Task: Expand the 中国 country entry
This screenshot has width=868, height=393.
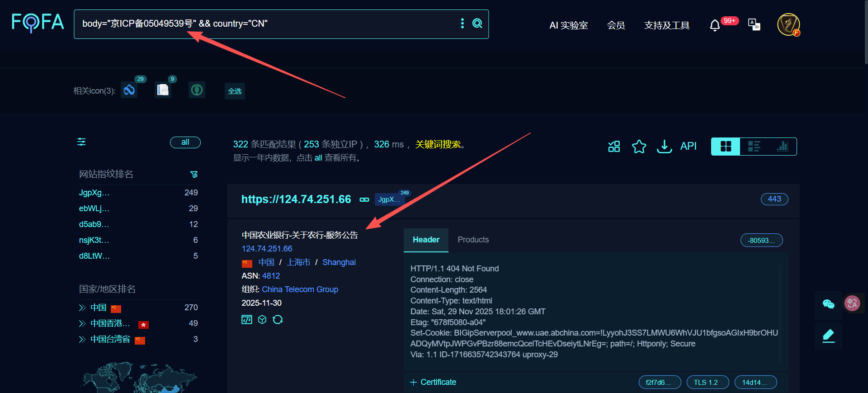Action: (x=82, y=308)
